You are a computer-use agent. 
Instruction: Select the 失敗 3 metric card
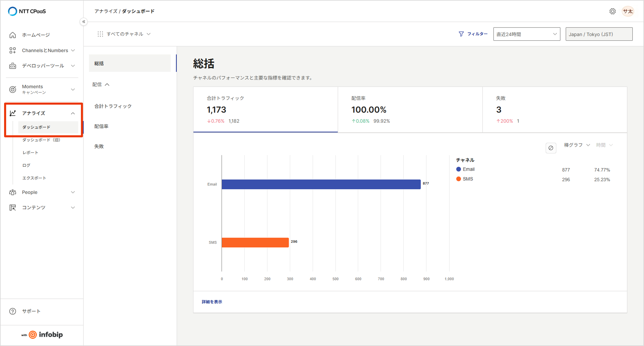(555, 110)
